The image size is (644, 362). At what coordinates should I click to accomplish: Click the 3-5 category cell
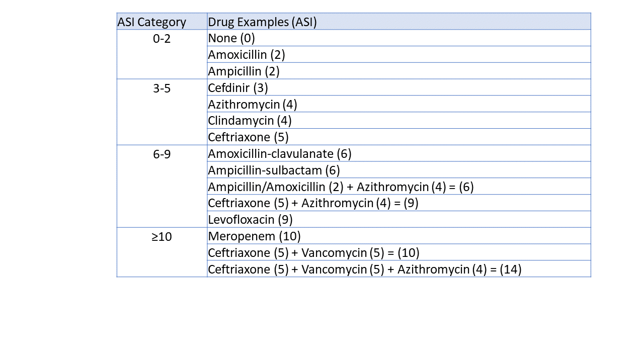tap(162, 112)
